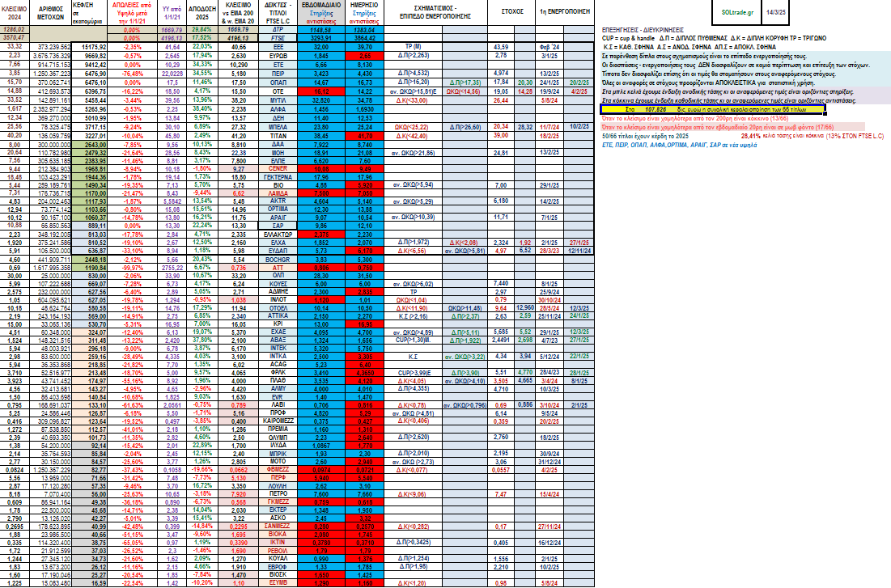The width and height of the screenshot is (891, 588).
Task: Click the ACAG ticker cell
Action: click(x=278, y=365)
